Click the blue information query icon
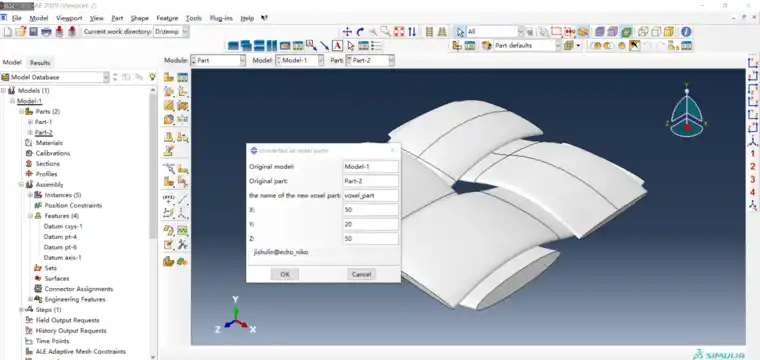The width and height of the screenshot is (760, 360). (x=686, y=32)
